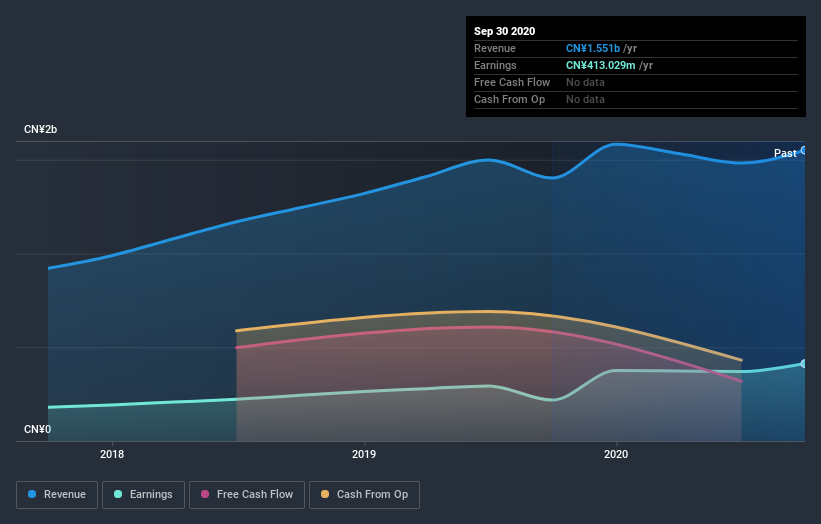The height and width of the screenshot is (524, 821).
Task: Click the Revenue data point marker at Past
Action: coord(804,150)
